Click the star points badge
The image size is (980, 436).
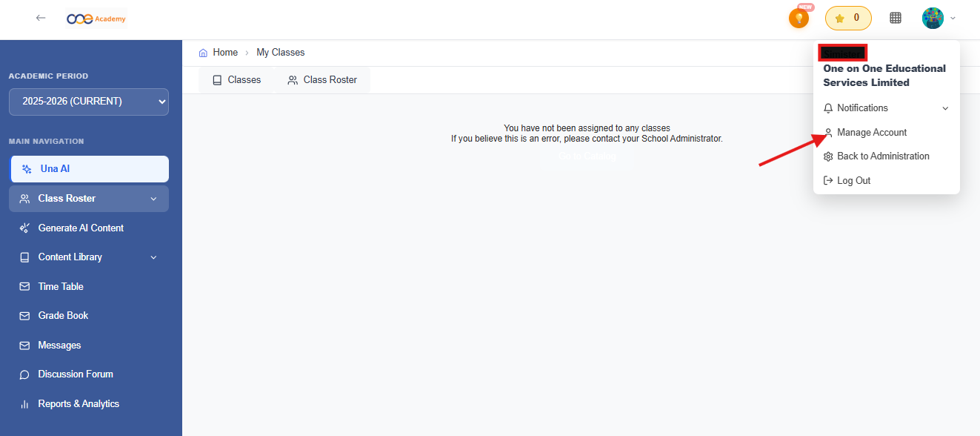tap(848, 19)
